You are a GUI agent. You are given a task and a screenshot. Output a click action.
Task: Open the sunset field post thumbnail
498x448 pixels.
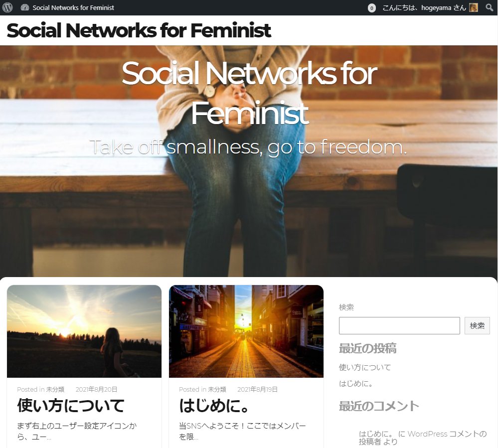click(x=84, y=331)
